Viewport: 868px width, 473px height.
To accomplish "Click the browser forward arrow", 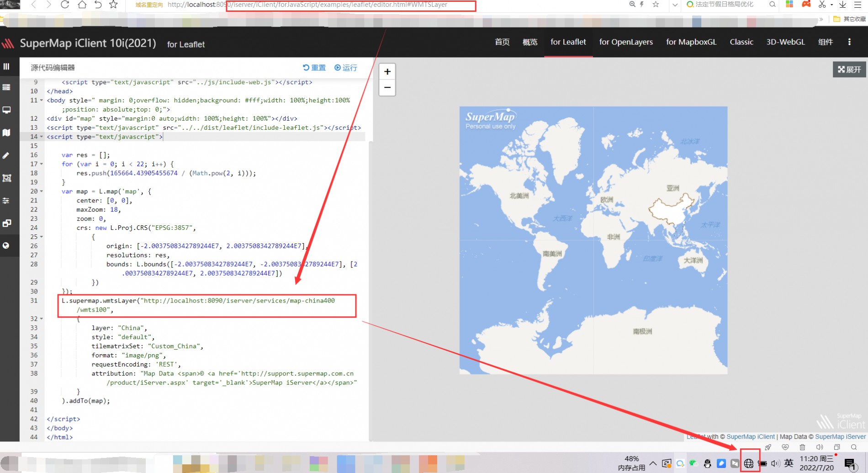I will (48, 5).
